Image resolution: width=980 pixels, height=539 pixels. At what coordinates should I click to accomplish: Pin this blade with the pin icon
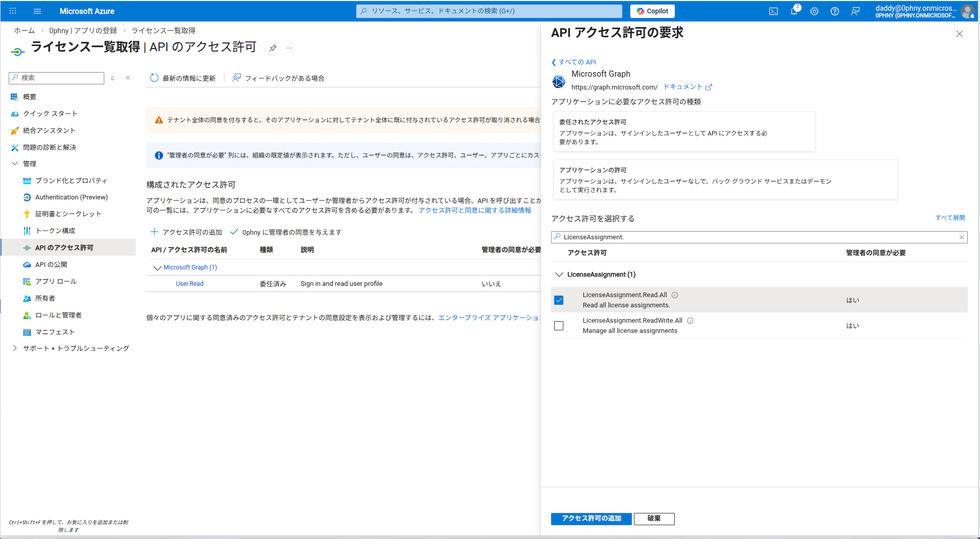(x=273, y=48)
